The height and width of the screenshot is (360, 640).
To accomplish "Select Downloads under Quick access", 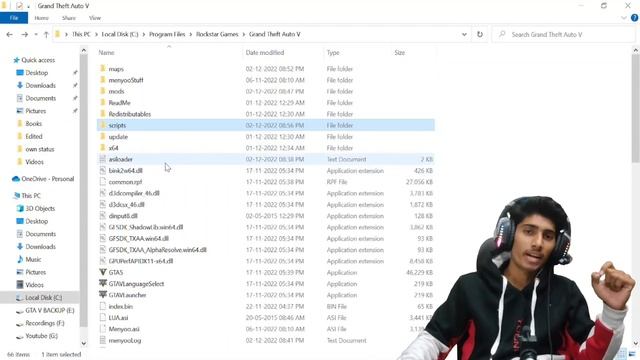I will (x=40, y=85).
